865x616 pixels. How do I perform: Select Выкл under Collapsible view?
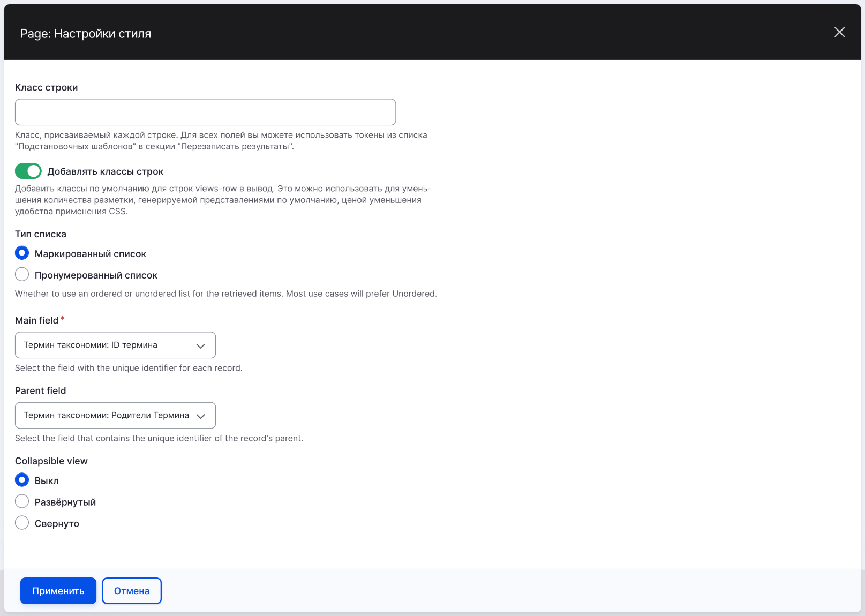22,480
